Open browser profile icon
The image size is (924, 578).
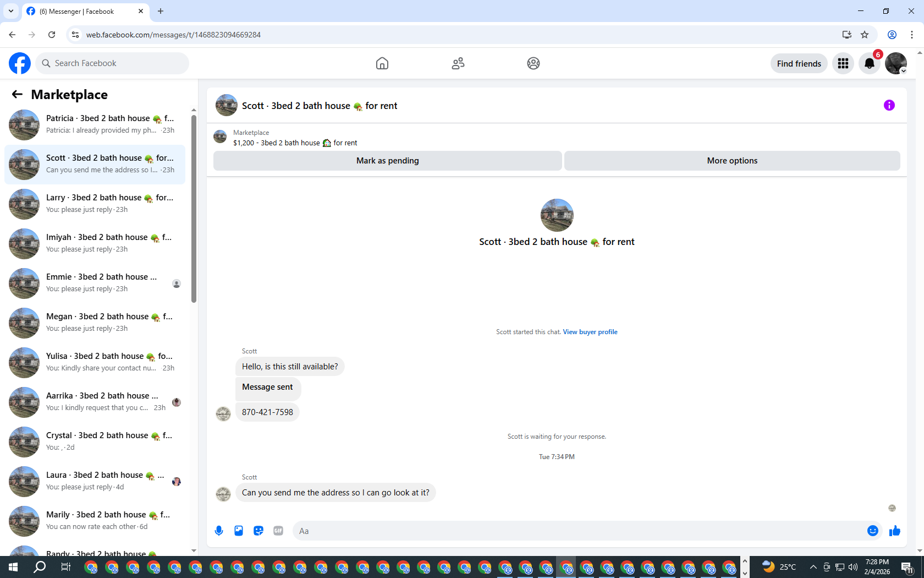pos(892,35)
